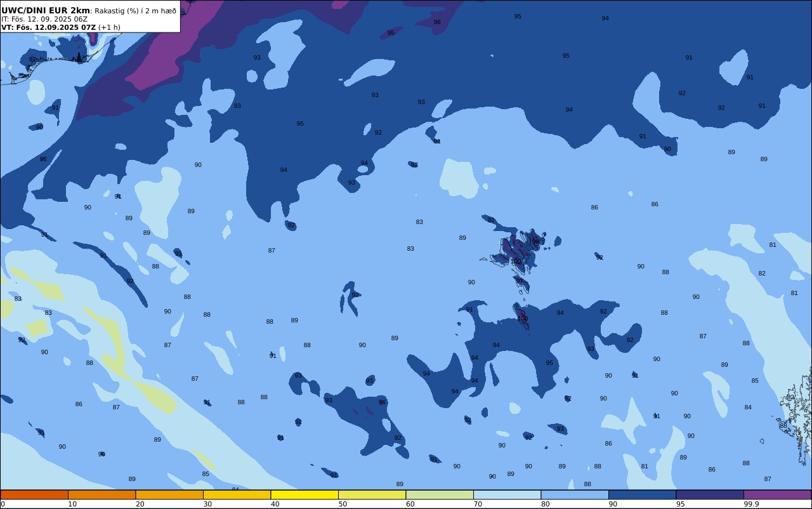Click the '95' tick label under the color scale
The height and width of the screenshot is (509, 812).
point(680,504)
